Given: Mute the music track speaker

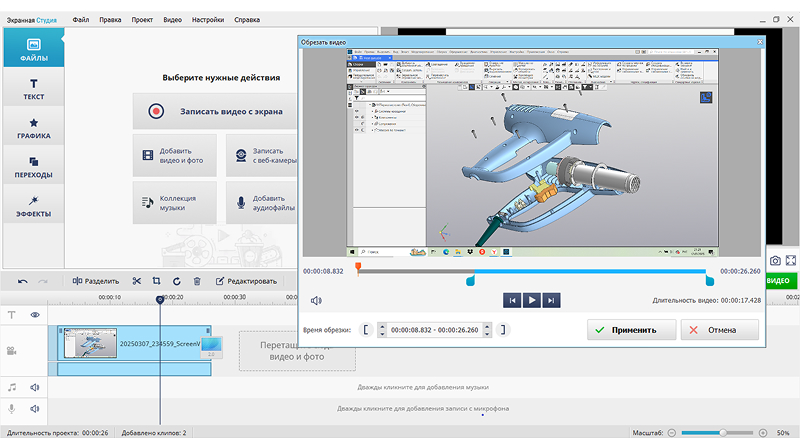Looking at the screenshot, I should [34, 387].
